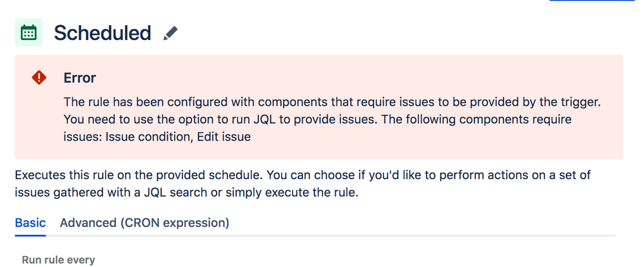Open the Advanced (CRON expression) tab
644x267 pixels.
coord(144,223)
